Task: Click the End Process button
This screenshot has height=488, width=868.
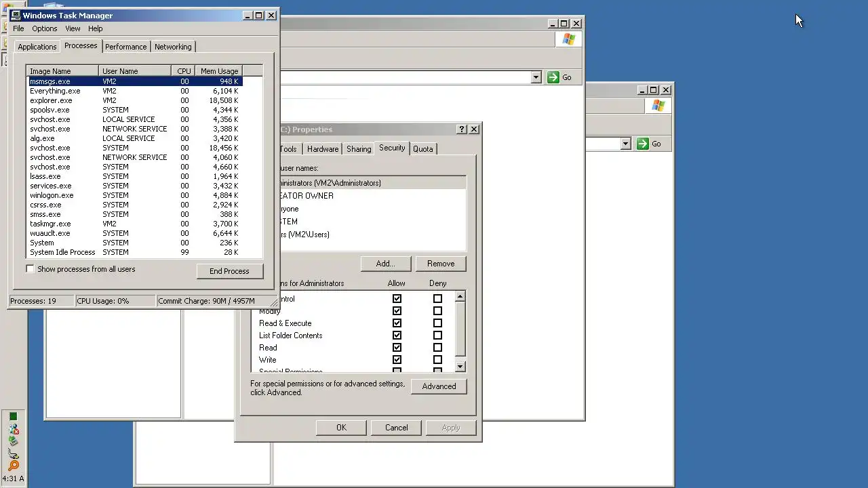Action: coord(229,271)
